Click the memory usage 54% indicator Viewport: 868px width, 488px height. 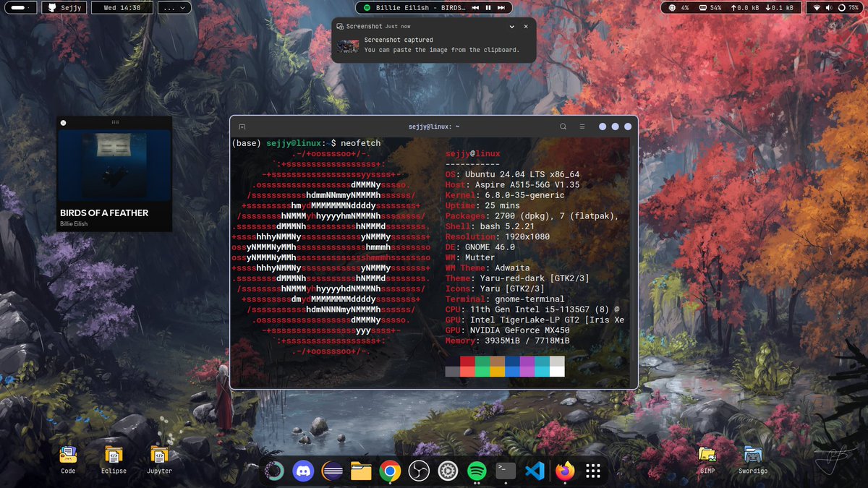click(710, 8)
